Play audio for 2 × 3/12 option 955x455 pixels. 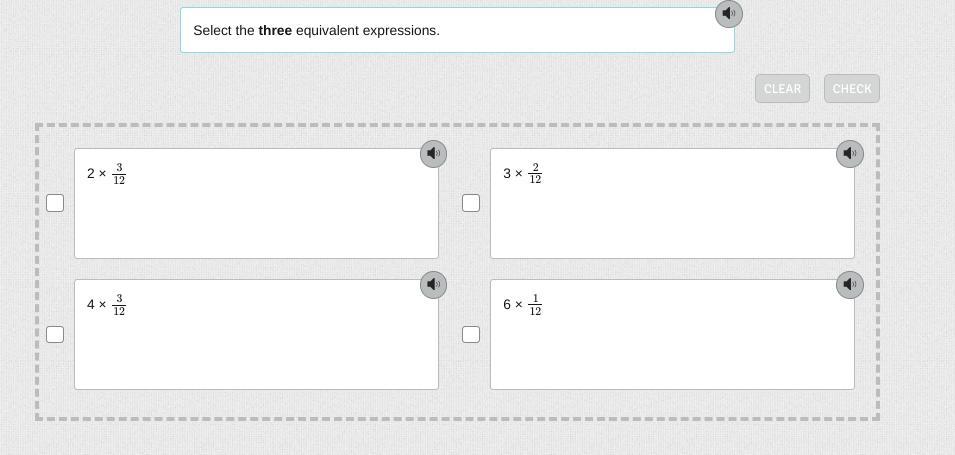pyautogui.click(x=433, y=154)
